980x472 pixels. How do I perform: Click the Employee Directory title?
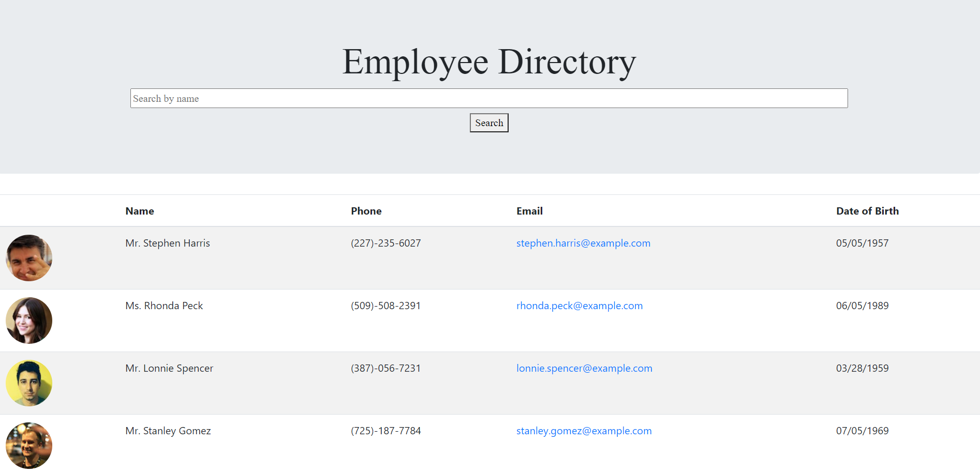point(488,62)
